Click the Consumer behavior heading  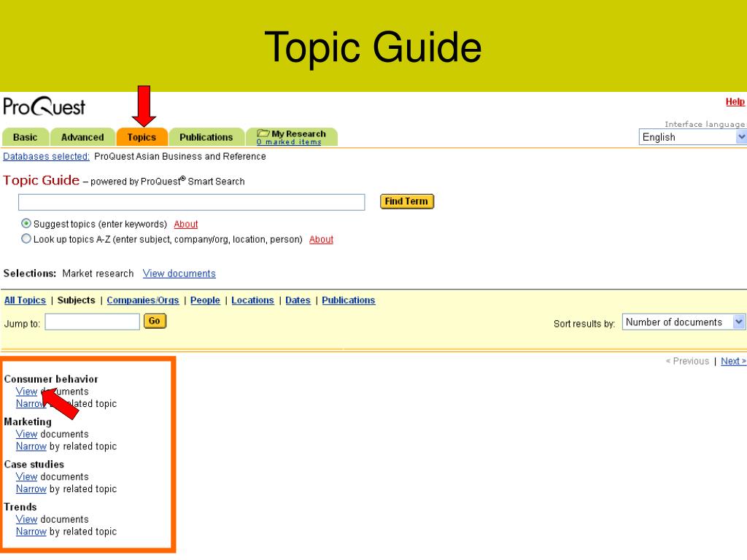click(51, 379)
